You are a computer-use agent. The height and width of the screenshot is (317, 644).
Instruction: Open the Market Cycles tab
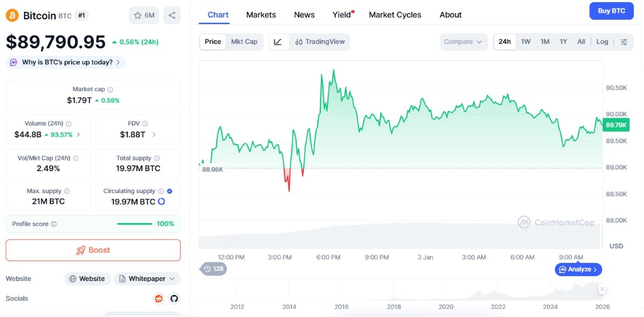395,14
